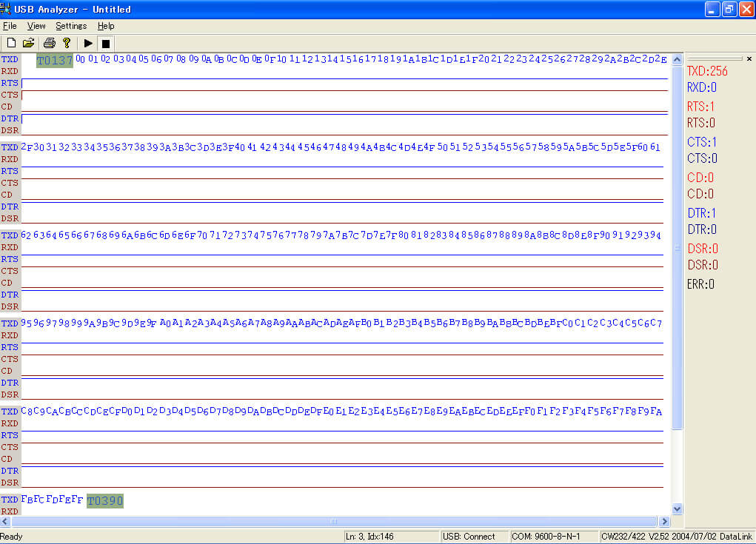Screen dimensions: 756x544
Task: Click the CW232/422 V2.52 version status field
Action: 677,537
